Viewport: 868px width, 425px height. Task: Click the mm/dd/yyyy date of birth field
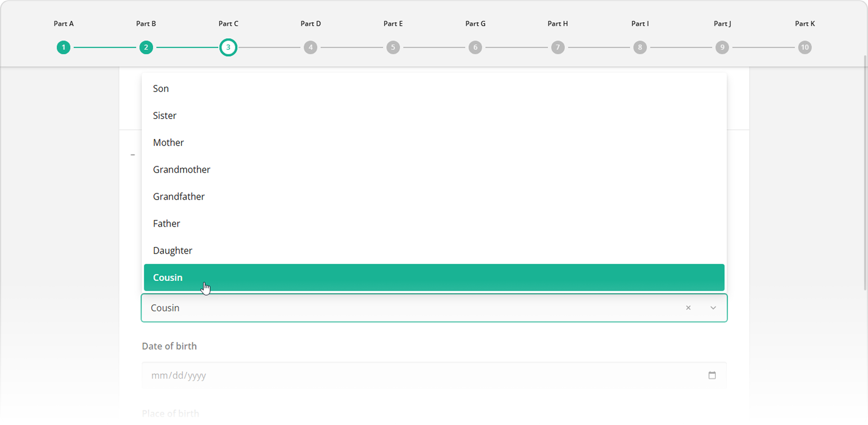pos(394,375)
